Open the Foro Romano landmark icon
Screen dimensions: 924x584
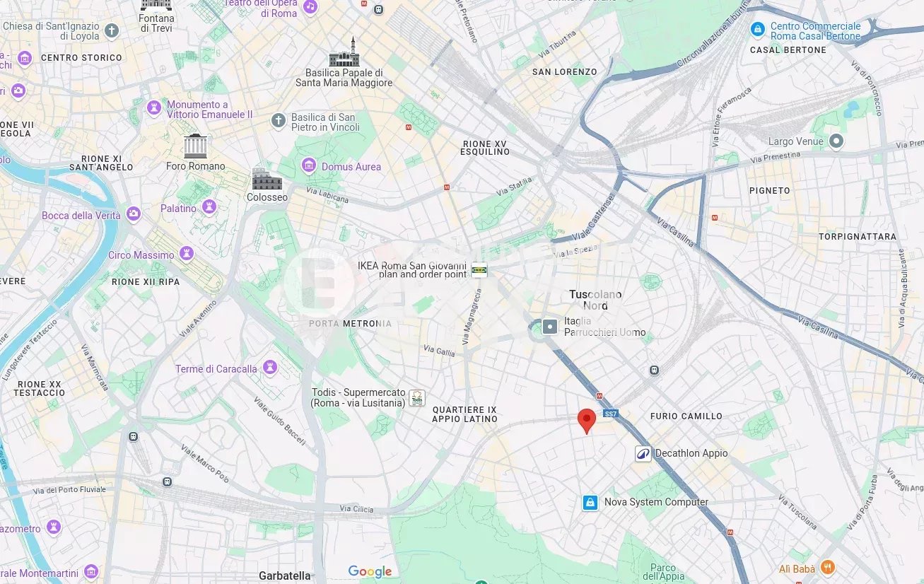coord(195,146)
